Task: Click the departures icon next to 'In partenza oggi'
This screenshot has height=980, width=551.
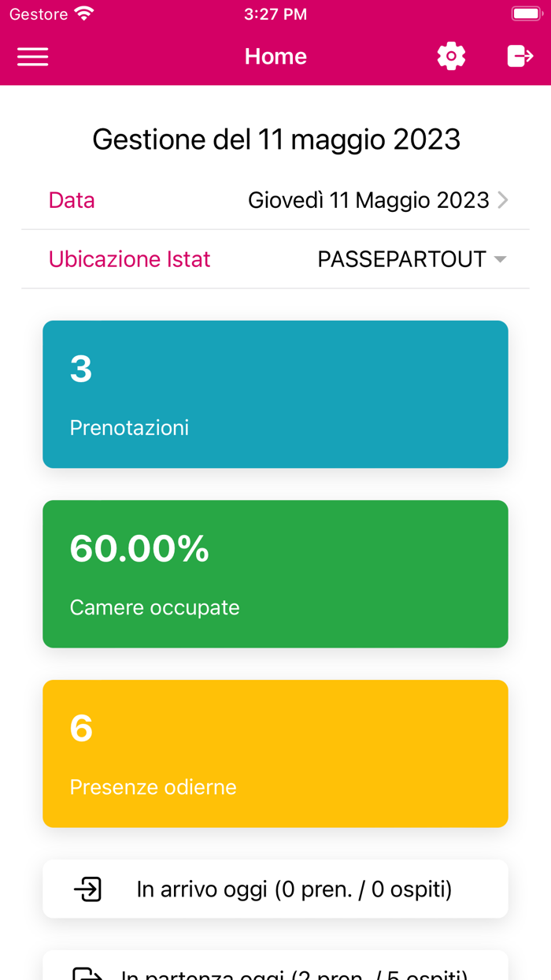Action: [89, 974]
